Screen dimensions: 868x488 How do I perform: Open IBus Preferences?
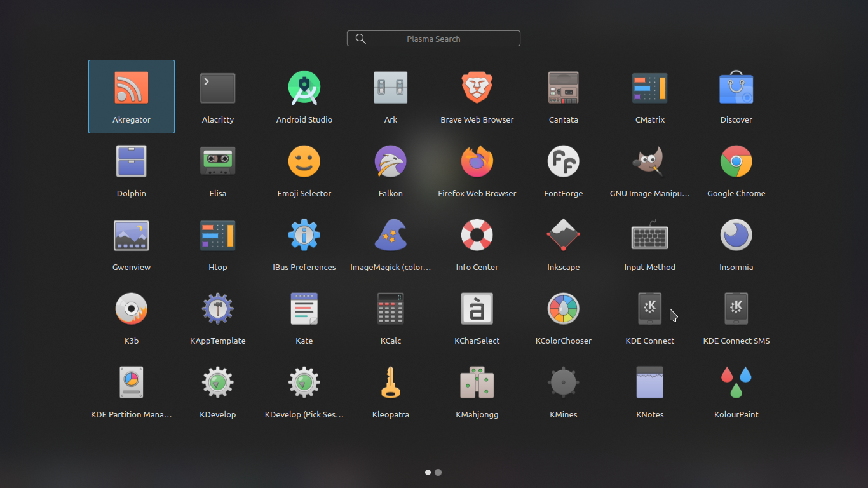(304, 244)
